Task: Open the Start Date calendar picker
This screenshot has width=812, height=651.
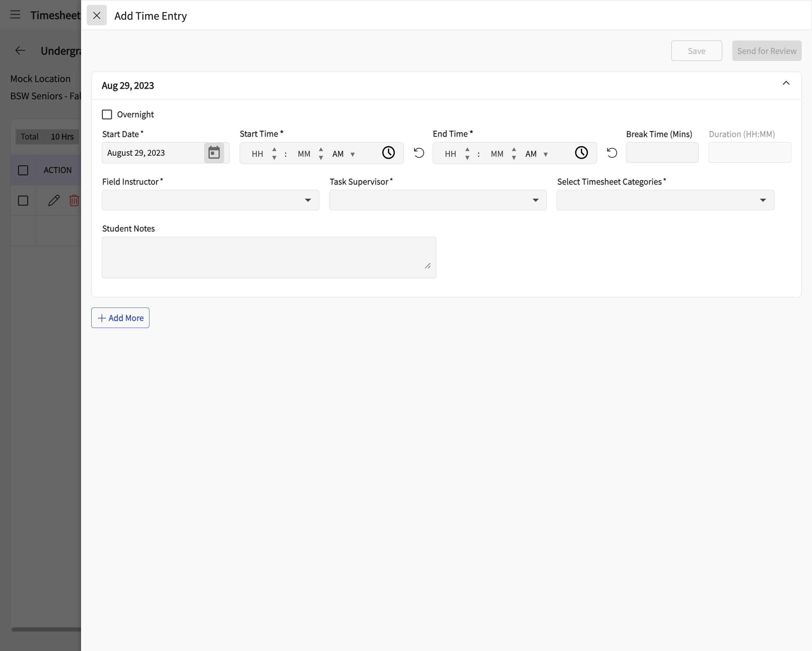Action: pyautogui.click(x=214, y=153)
